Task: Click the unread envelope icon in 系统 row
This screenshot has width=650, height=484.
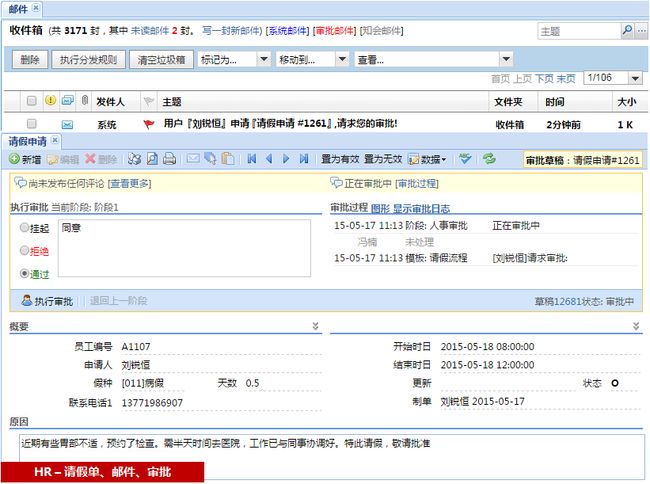Action: [67, 124]
